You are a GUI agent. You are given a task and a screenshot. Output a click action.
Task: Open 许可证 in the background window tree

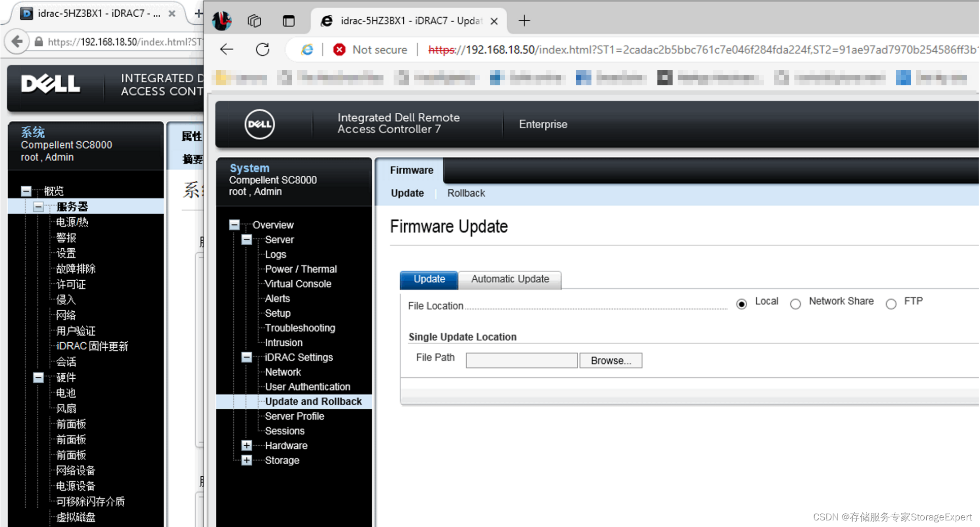(71, 284)
